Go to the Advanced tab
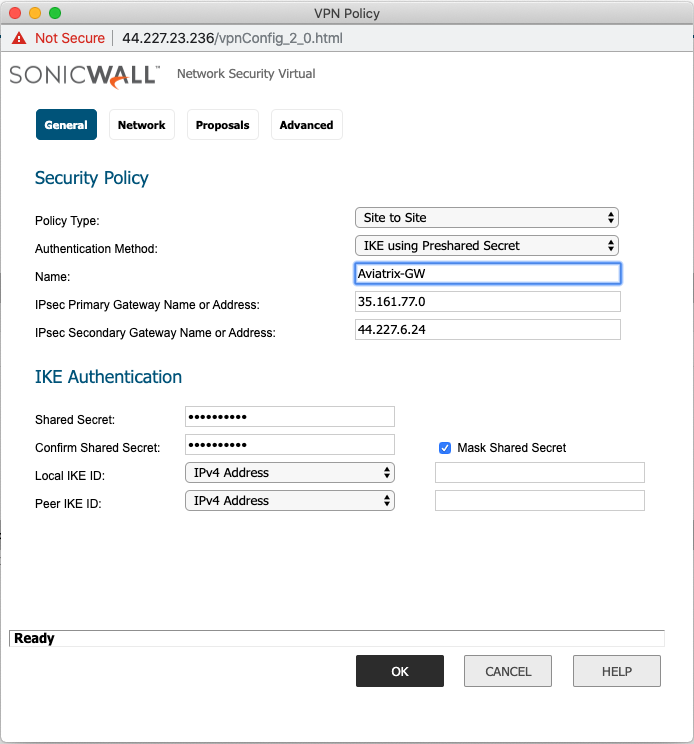694x744 pixels. tap(306, 125)
